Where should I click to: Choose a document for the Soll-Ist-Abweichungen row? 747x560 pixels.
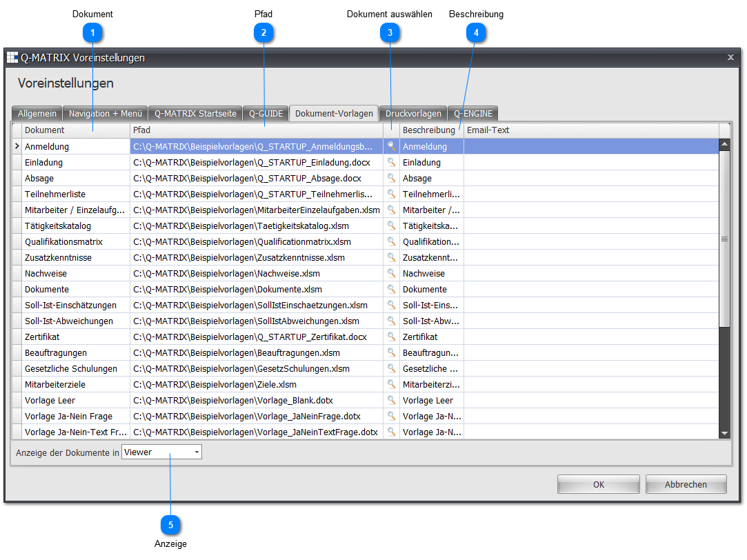point(391,321)
